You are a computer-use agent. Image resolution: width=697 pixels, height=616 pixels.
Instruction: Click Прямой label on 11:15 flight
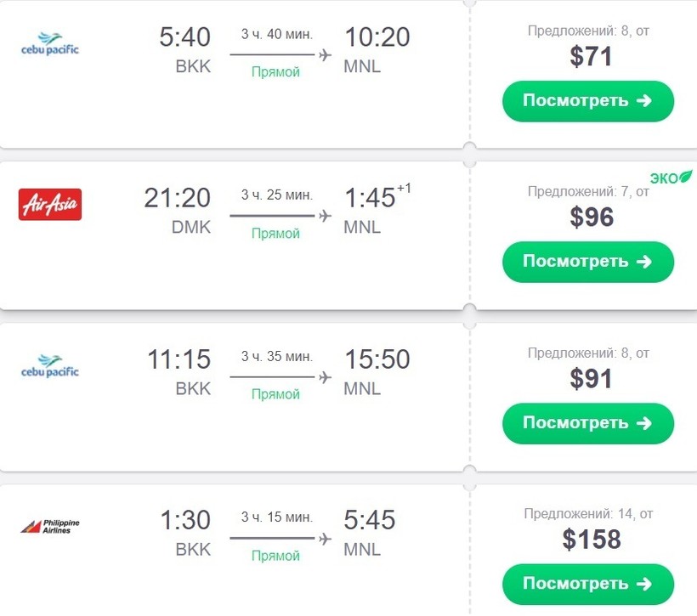pyautogui.click(x=275, y=394)
